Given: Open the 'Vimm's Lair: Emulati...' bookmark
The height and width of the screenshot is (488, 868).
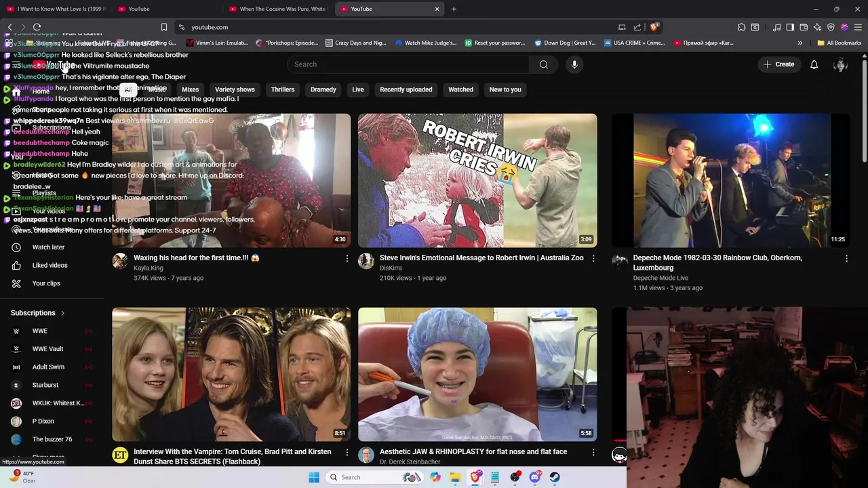Looking at the screenshot, I should 217,43.
